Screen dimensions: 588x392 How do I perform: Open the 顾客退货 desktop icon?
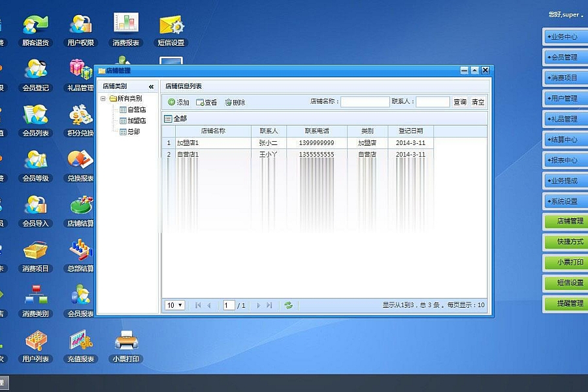35,26
